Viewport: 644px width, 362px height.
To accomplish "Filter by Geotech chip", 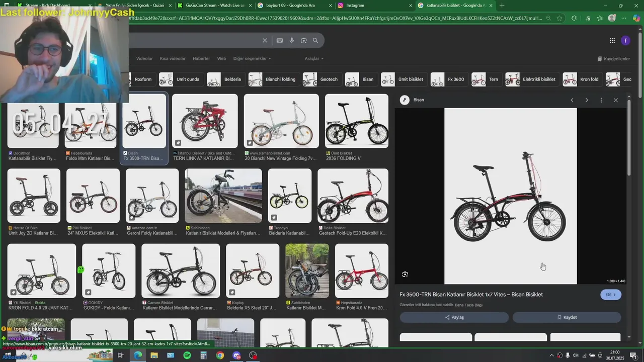I will pyautogui.click(x=321, y=79).
